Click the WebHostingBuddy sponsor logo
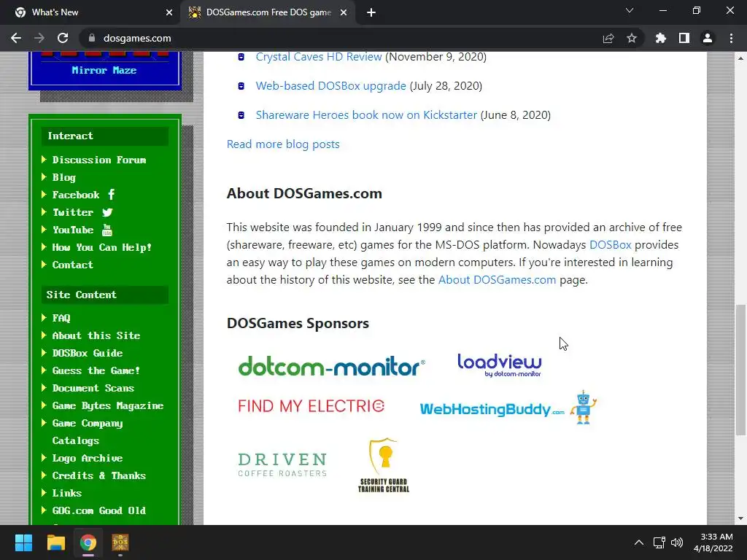 click(x=508, y=408)
